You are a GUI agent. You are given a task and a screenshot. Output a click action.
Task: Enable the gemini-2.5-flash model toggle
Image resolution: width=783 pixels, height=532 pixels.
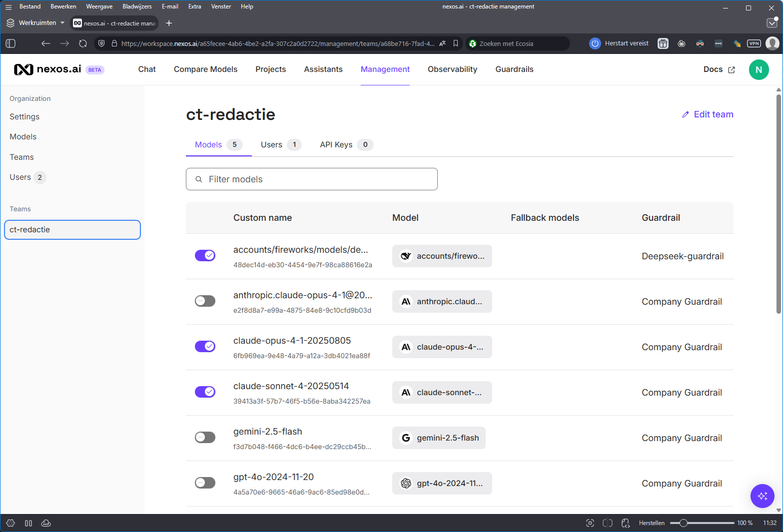click(205, 437)
